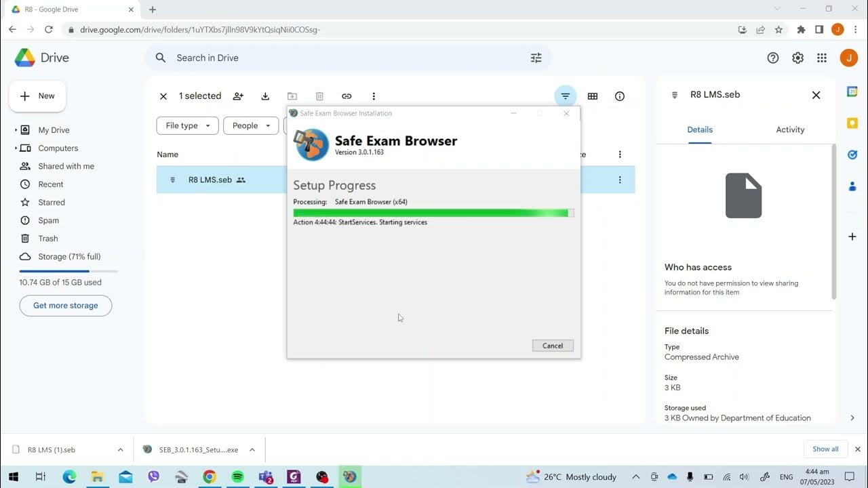868x488 pixels.
Task: Open the search options filter icon
Action: tap(536, 58)
